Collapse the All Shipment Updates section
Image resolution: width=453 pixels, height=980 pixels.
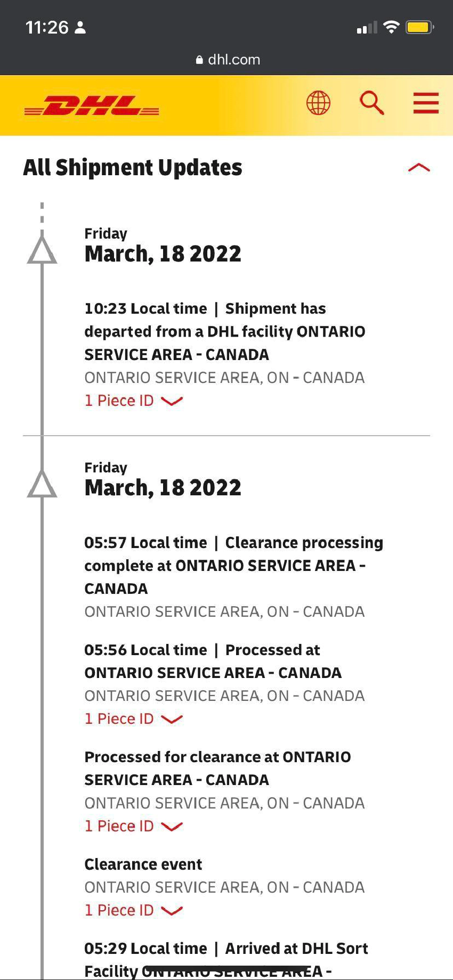[x=418, y=168]
